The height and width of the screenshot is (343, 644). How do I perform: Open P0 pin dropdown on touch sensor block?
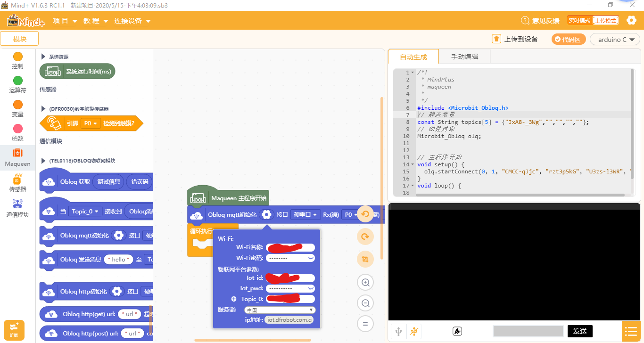91,123
